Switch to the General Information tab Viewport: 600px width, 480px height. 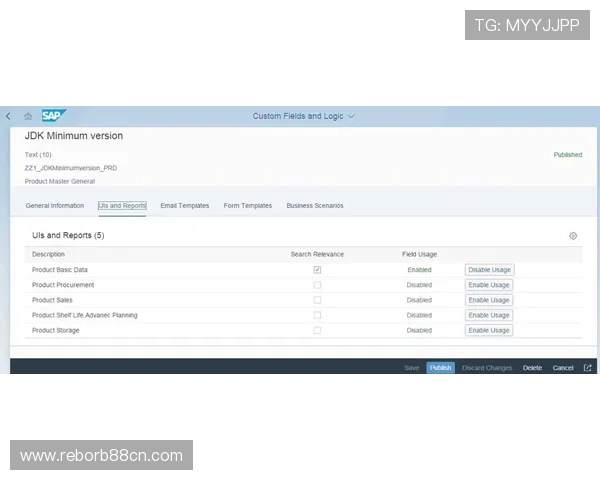[x=55, y=206]
